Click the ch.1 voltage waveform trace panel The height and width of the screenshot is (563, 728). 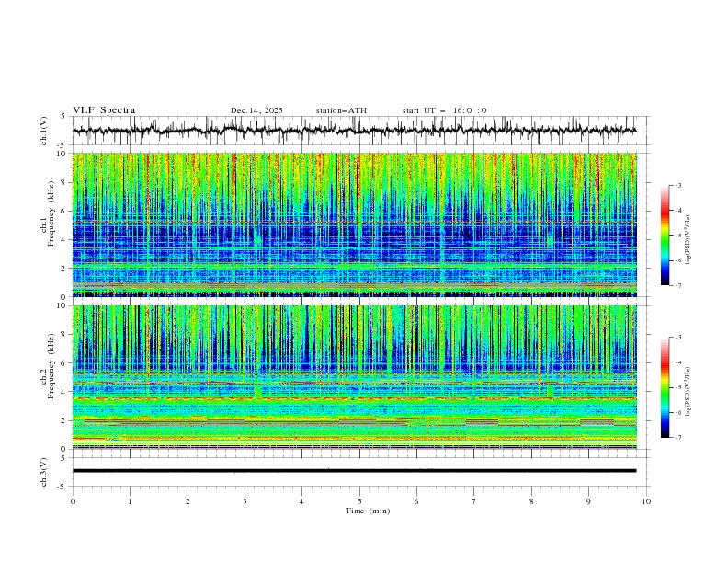click(360, 131)
